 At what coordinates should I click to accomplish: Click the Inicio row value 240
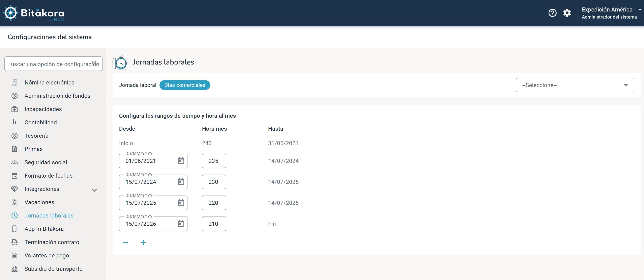pos(207,143)
